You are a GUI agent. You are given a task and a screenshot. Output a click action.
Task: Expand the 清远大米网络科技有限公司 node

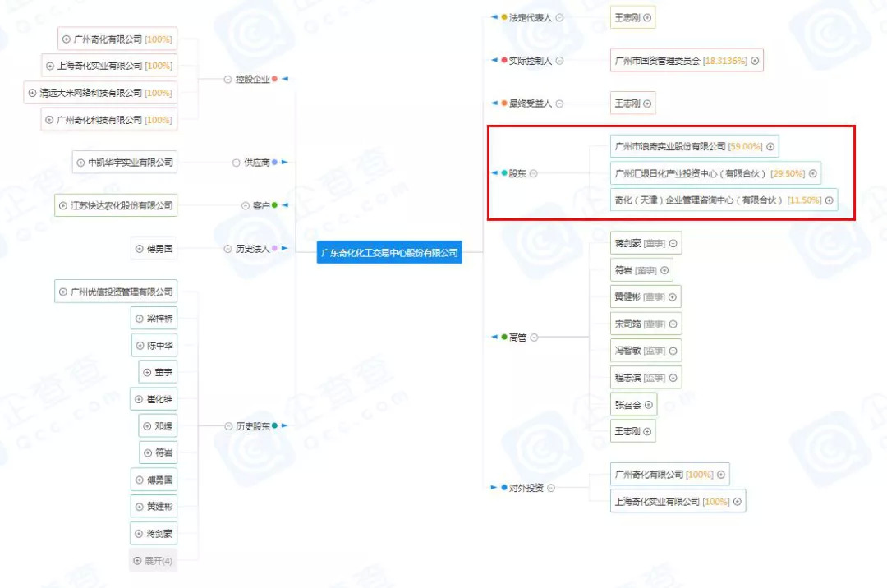(x=32, y=93)
